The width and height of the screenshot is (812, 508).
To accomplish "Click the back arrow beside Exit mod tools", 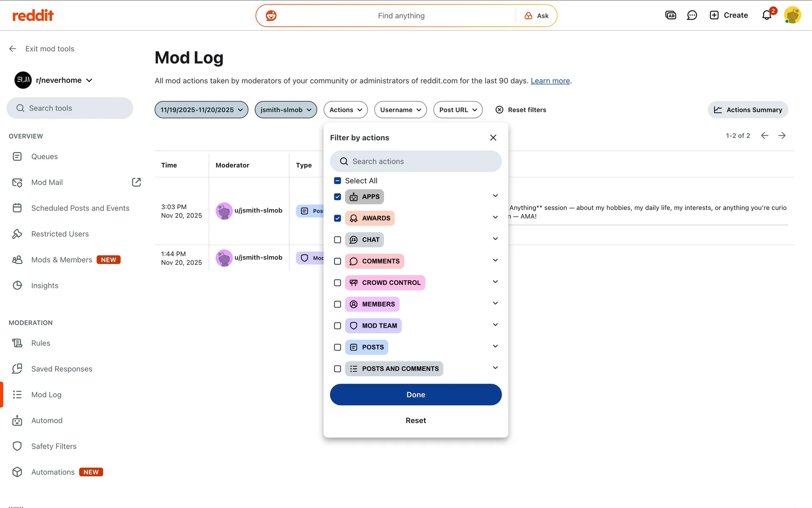I will point(13,49).
